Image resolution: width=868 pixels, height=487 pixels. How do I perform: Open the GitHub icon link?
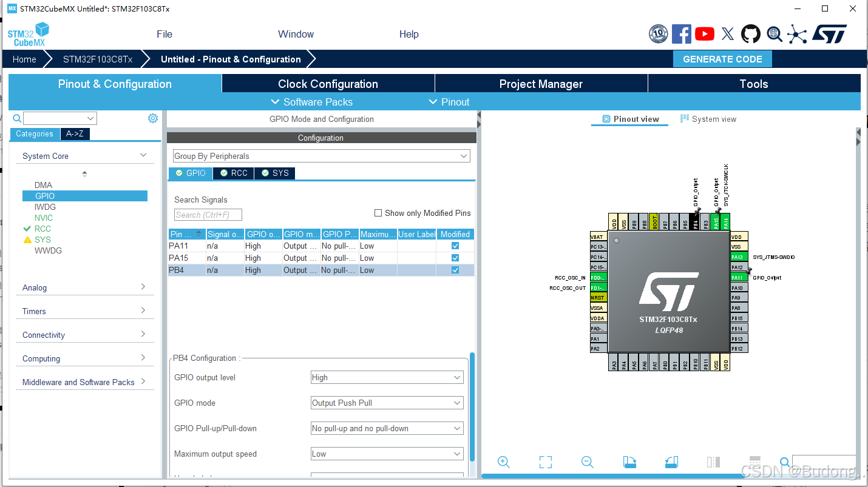(751, 34)
